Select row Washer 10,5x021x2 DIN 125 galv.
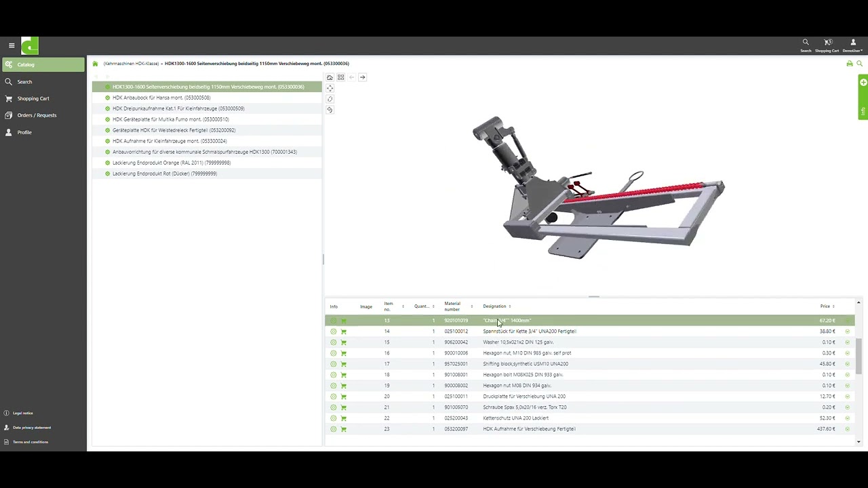Viewport: 868px width, 488px height. coord(590,342)
